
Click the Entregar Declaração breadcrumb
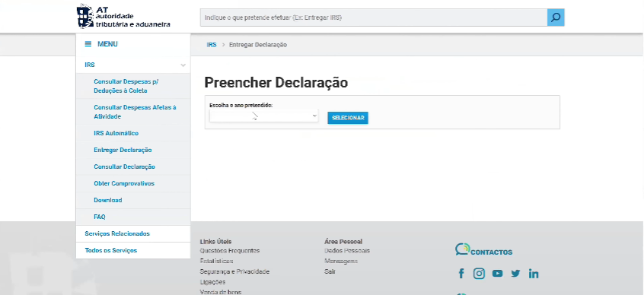tap(258, 45)
